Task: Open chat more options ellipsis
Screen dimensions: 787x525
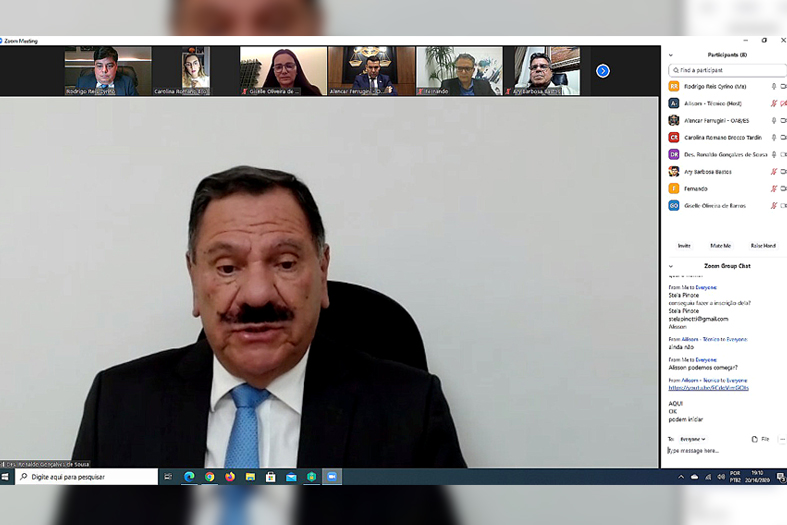Action: [x=782, y=439]
